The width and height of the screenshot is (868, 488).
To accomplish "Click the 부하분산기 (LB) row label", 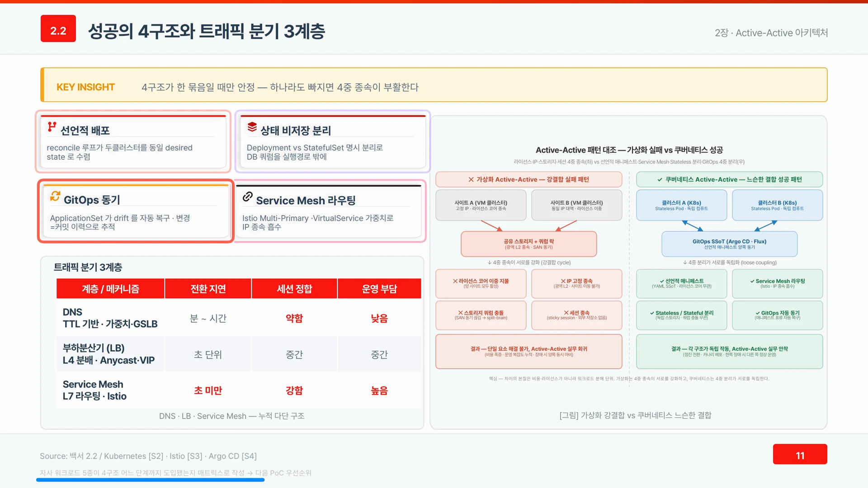I will tap(108, 354).
